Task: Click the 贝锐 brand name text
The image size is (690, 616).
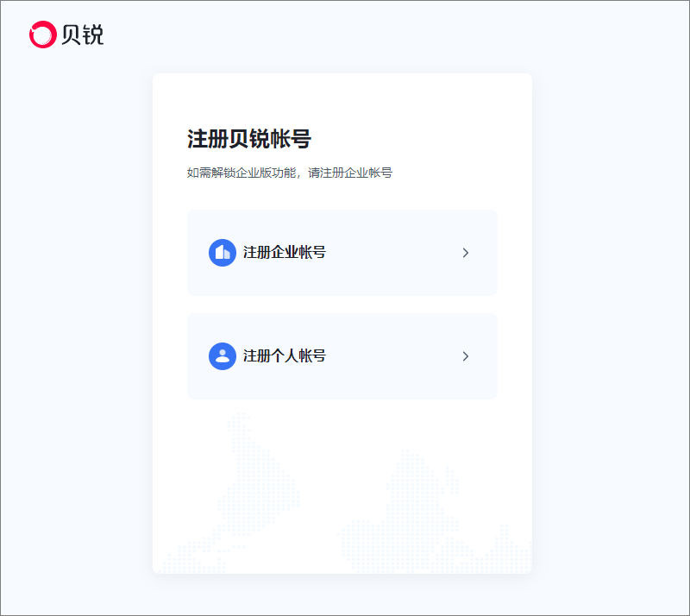Action: pos(82,35)
